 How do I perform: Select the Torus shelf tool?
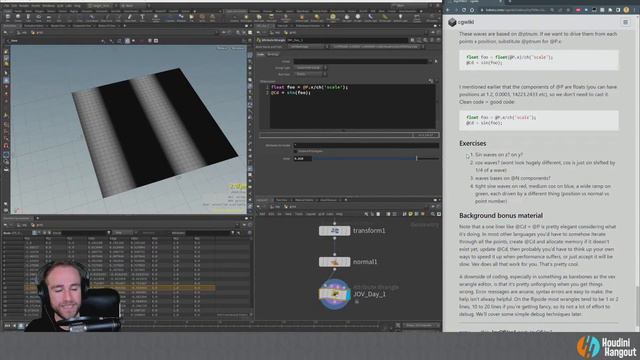click(38, 17)
